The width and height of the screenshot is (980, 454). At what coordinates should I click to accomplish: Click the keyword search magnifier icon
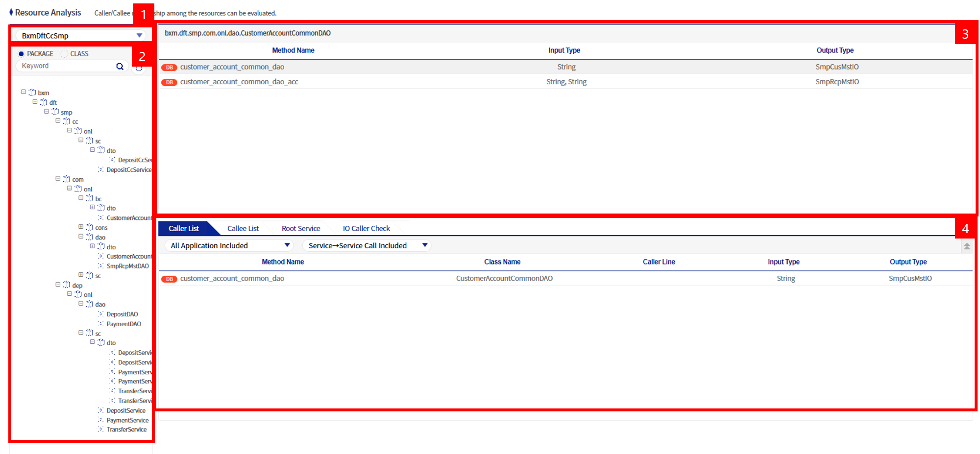(x=120, y=67)
